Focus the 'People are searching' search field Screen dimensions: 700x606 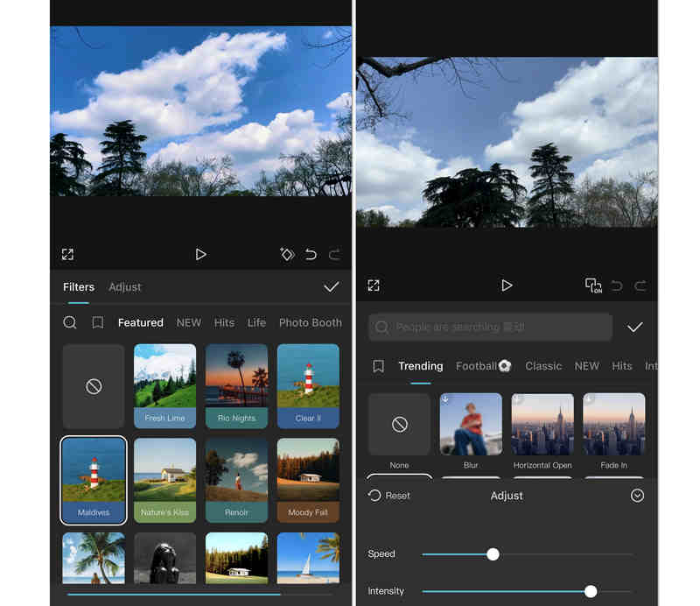(x=490, y=328)
